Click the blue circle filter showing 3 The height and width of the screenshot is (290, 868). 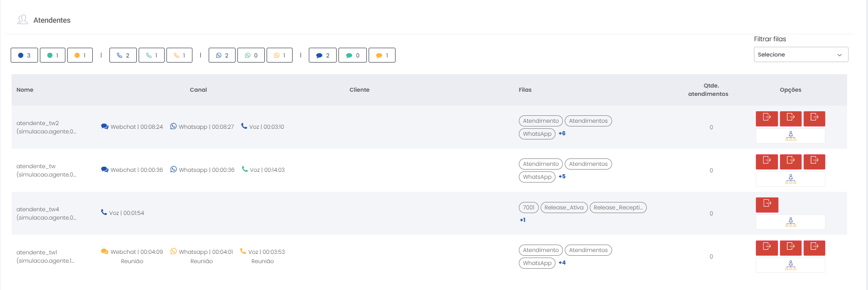24,55
